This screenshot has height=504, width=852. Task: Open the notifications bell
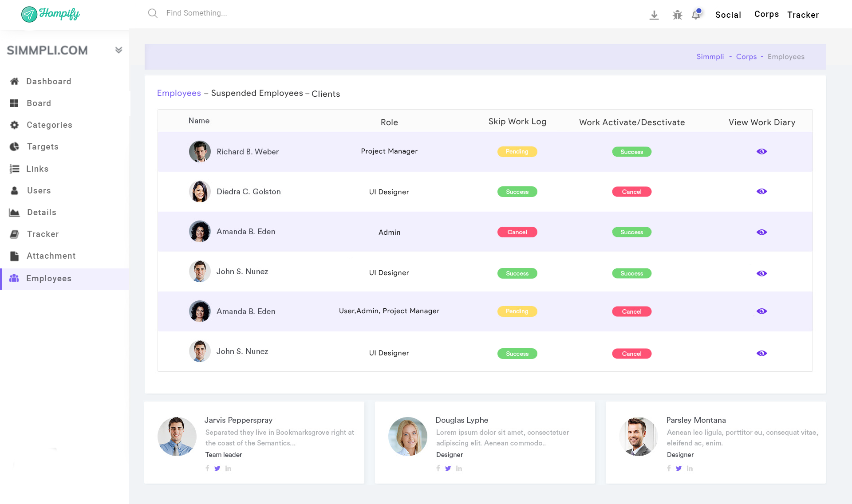tap(696, 15)
